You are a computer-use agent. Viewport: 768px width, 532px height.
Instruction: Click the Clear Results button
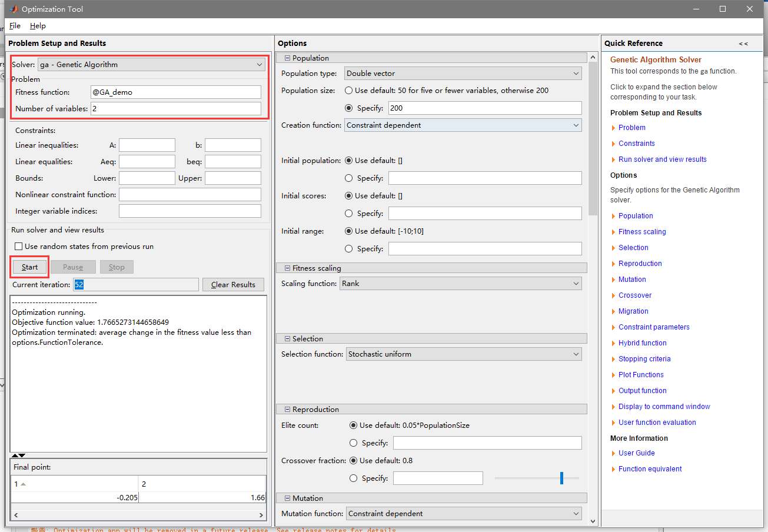(x=233, y=285)
